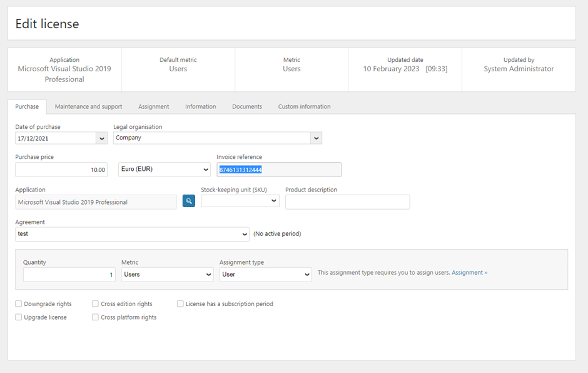Open the Agreement dropdown showing test
588x373 pixels.
132,234
